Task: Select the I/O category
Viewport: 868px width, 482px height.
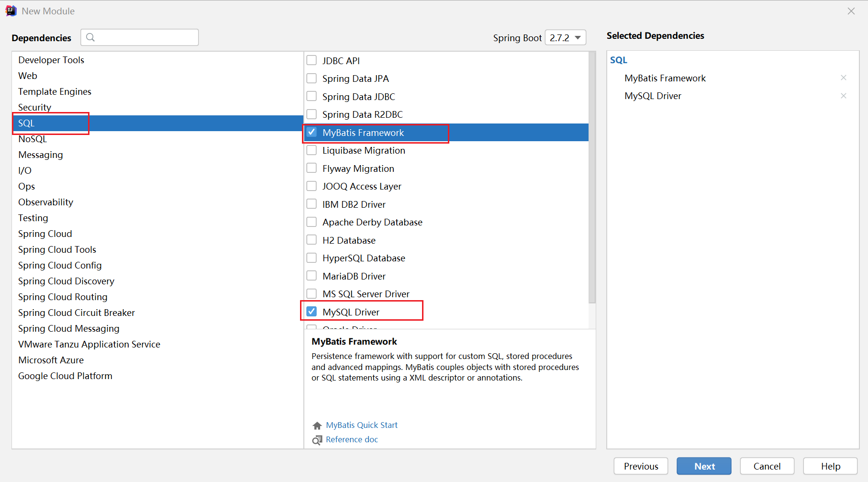Action: pos(157,170)
